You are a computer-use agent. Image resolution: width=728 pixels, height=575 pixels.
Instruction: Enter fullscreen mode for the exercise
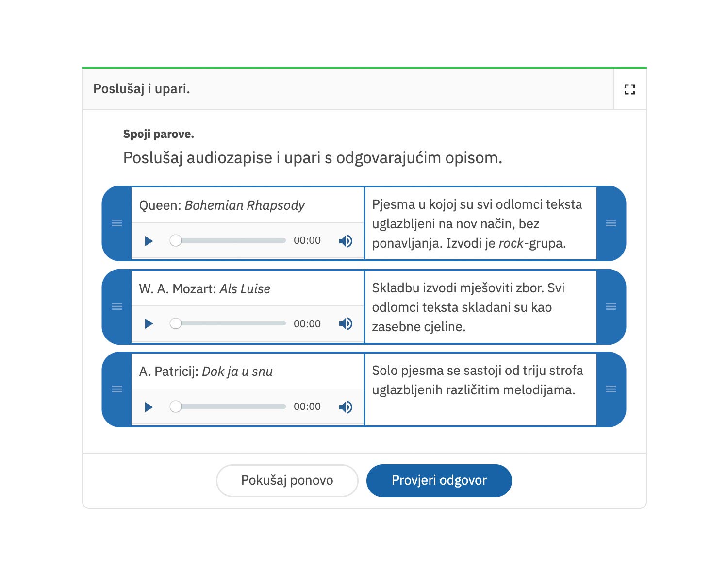(629, 89)
